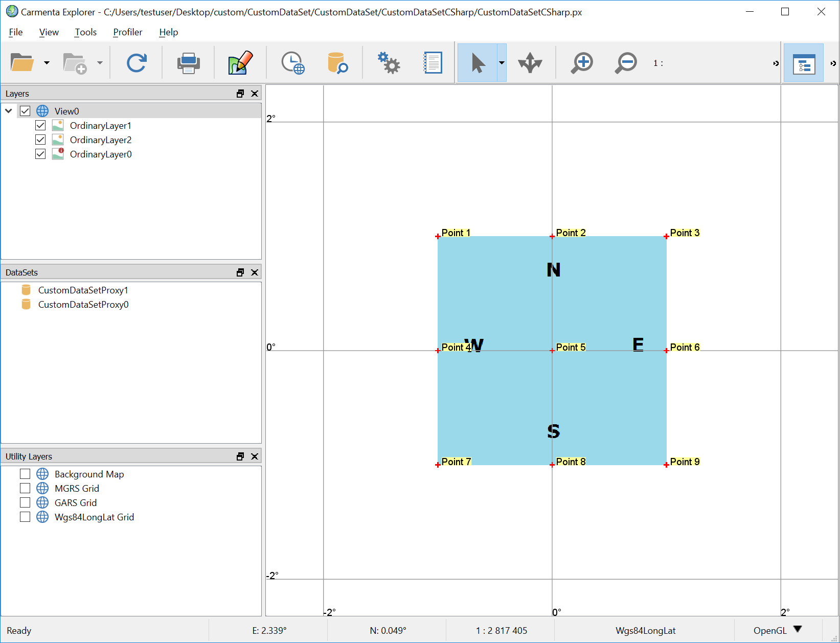Expand the selection tool dropdown arrow
Screen dimensions: 840x643
tap(502, 63)
